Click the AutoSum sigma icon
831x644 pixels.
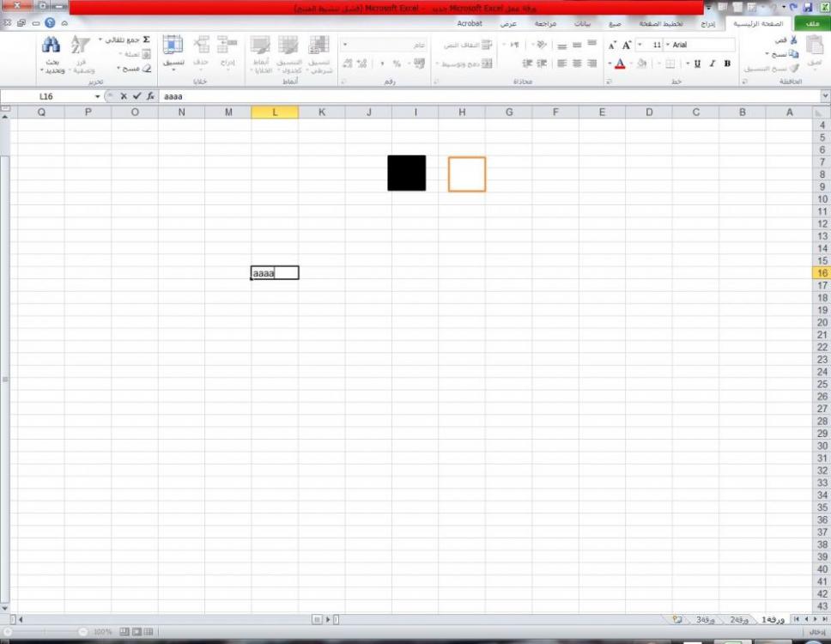(146, 39)
